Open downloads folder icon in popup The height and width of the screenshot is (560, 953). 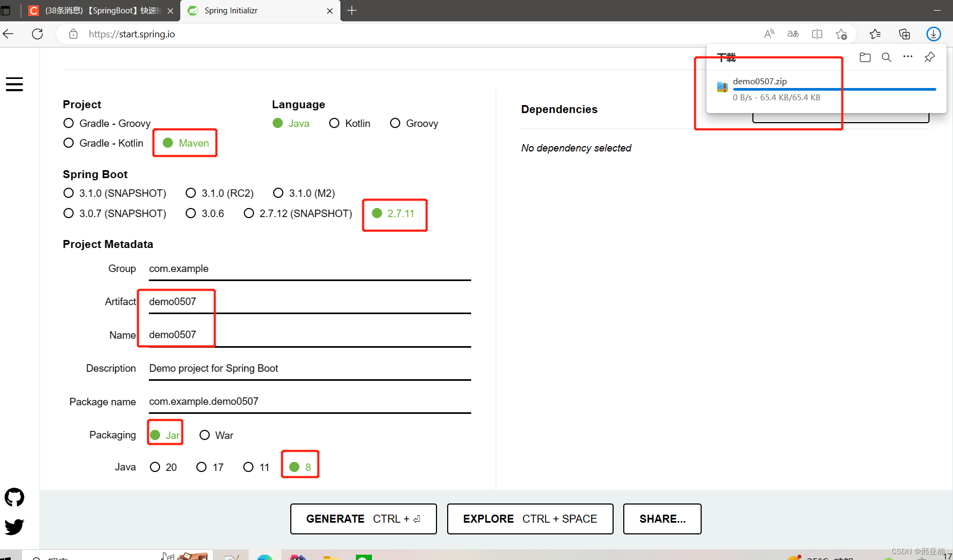(865, 57)
